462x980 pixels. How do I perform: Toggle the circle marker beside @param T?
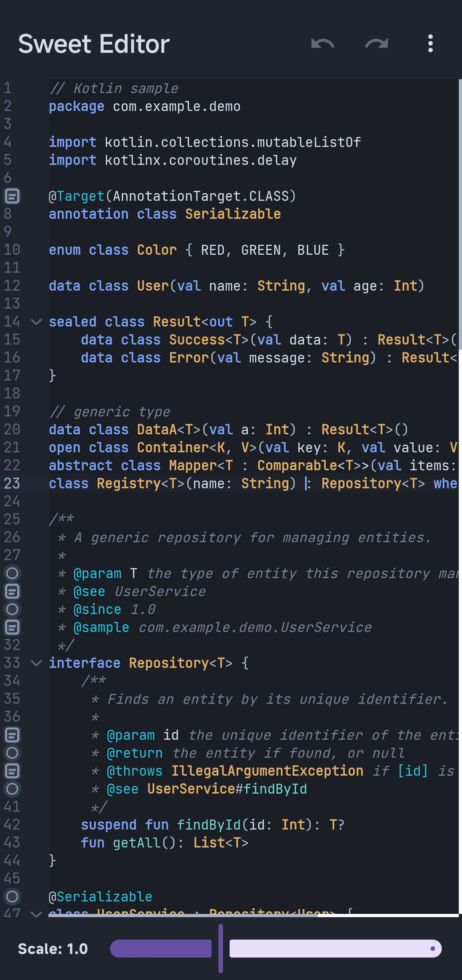click(x=13, y=573)
